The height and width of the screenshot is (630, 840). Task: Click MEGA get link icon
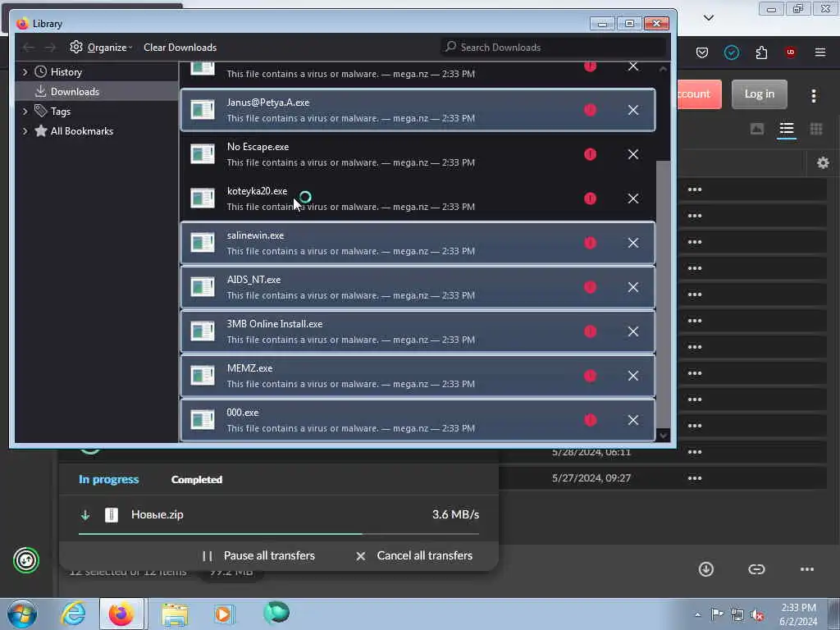[756, 569]
